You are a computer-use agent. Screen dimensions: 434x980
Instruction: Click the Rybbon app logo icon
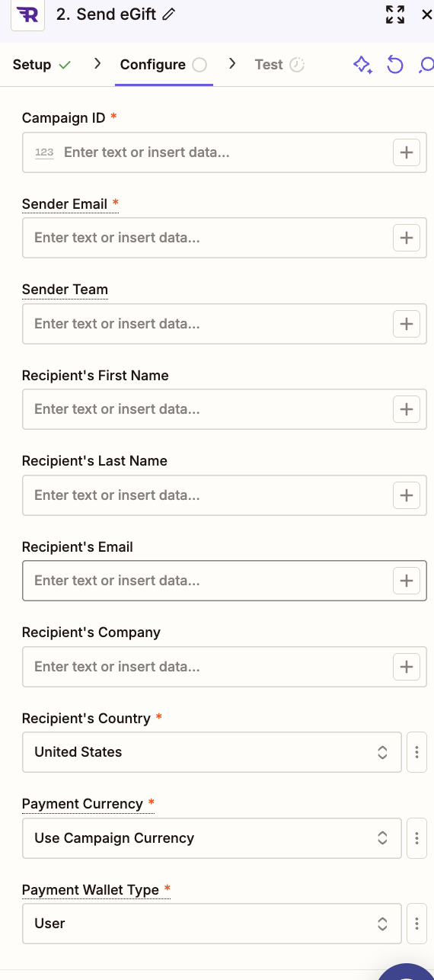(x=28, y=14)
